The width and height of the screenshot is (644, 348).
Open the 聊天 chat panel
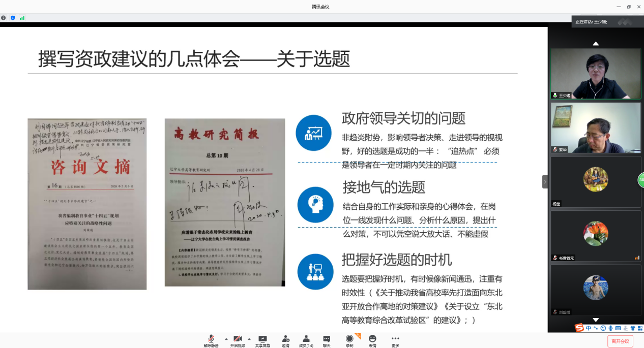pyautogui.click(x=327, y=341)
